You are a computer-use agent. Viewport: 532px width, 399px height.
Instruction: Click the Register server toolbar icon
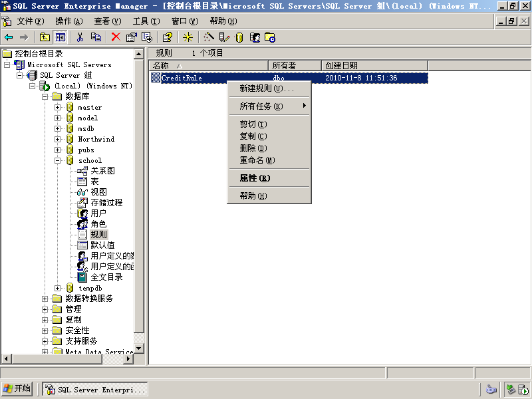click(x=224, y=37)
